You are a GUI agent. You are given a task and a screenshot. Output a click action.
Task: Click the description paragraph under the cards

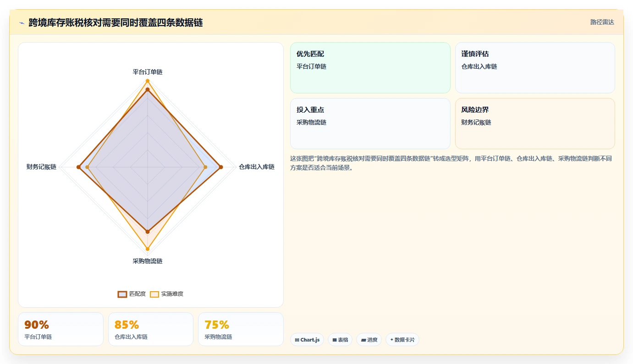pos(451,163)
